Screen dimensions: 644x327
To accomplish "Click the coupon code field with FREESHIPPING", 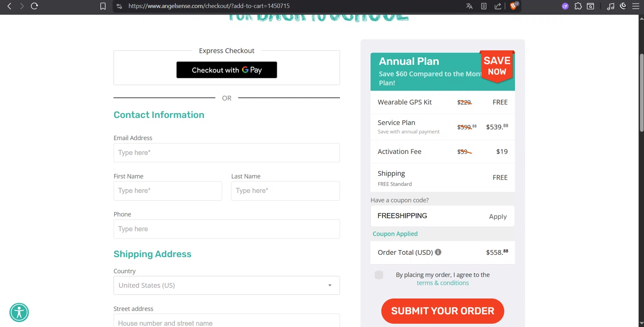I will pyautogui.click(x=427, y=216).
